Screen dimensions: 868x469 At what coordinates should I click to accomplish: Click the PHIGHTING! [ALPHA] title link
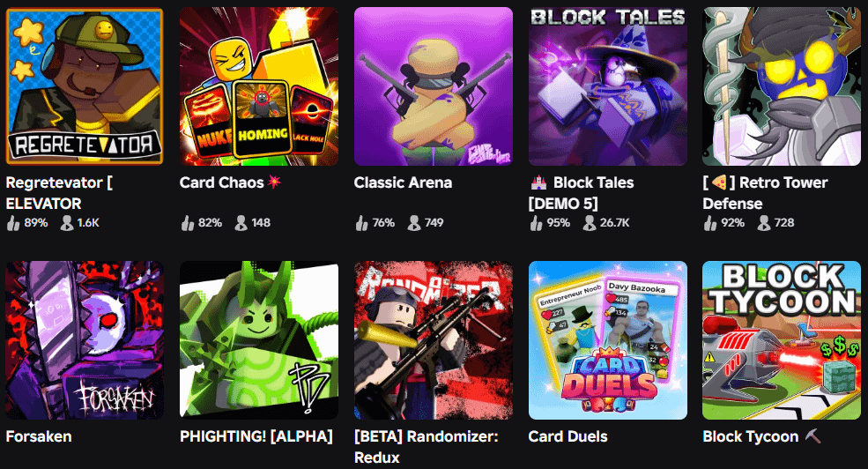pos(256,436)
